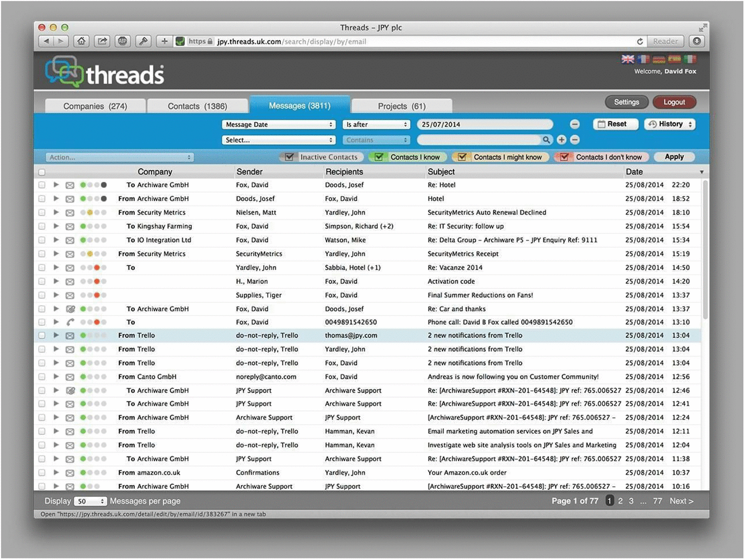
Task: Open the Action... dropdown
Action: (120, 157)
